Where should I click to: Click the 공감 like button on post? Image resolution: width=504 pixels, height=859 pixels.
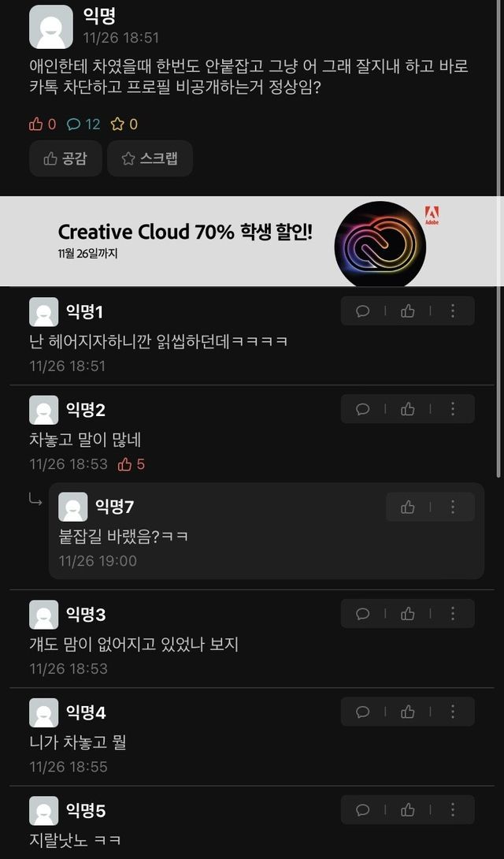click(x=65, y=158)
